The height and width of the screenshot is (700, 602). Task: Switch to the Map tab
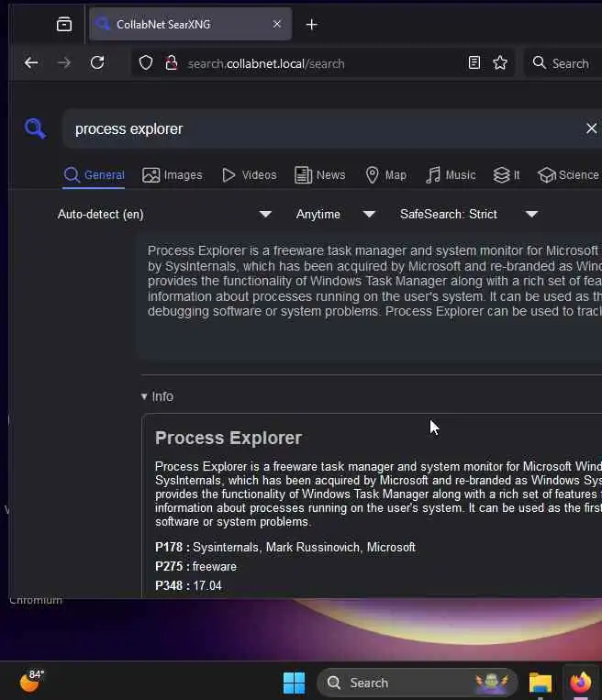pyautogui.click(x=385, y=175)
